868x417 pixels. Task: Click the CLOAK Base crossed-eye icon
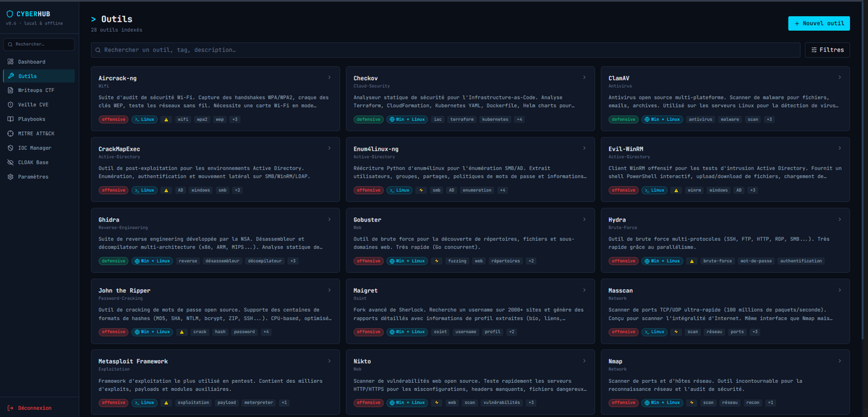[x=11, y=162]
